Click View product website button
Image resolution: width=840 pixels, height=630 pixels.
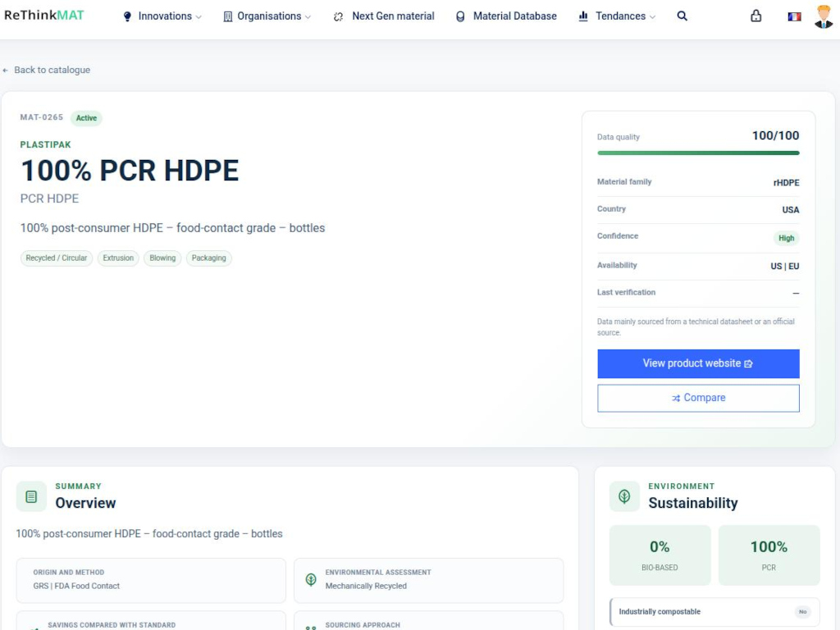coord(698,363)
